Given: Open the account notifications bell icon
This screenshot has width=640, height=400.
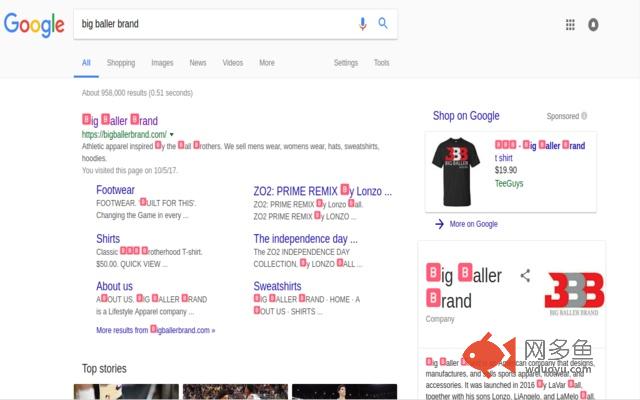Looking at the screenshot, I should (593, 25).
